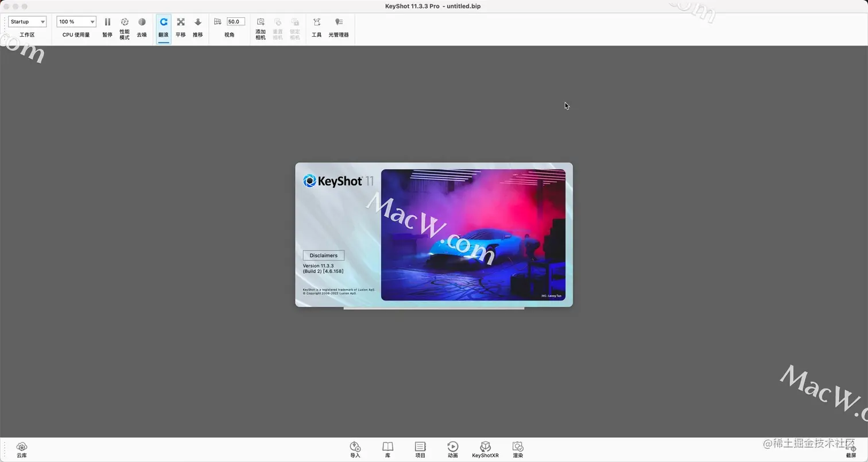Open the 云库 cloud library
This screenshot has width=868, height=462.
pyautogui.click(x=22, y=450)
